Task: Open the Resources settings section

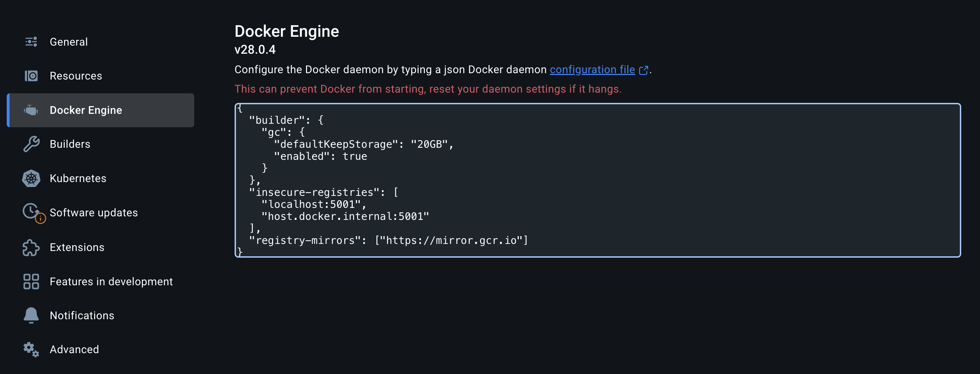Action: pyautogui.click(x=76, y=76)
